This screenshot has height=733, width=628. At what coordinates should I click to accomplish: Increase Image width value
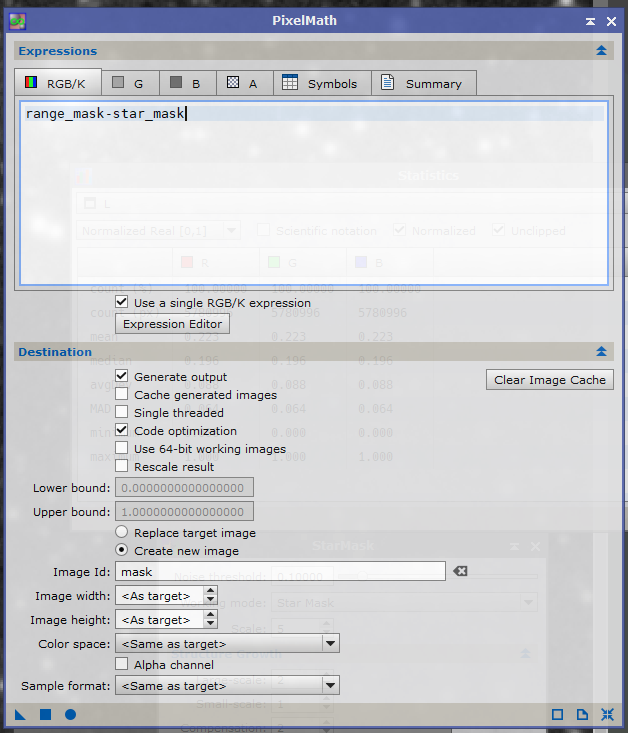pyautogui.click(x=211, y=591)
